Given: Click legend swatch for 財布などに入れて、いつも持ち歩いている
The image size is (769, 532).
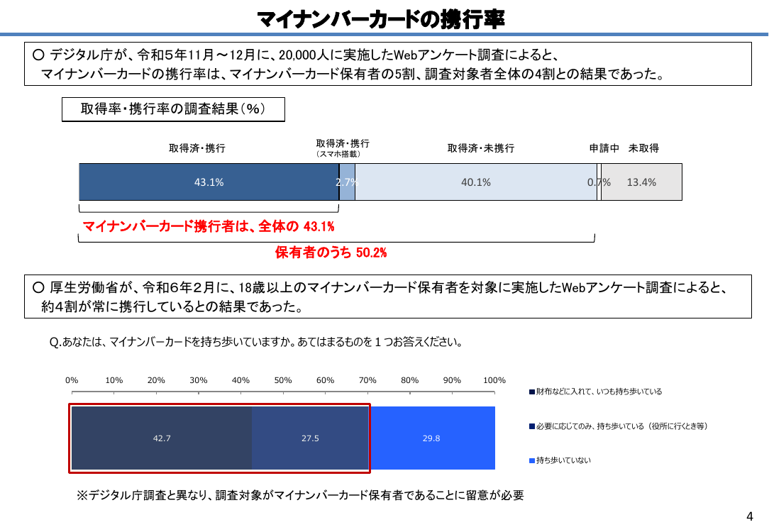Looking at the screenshot, I should click(x=531, y=392).
